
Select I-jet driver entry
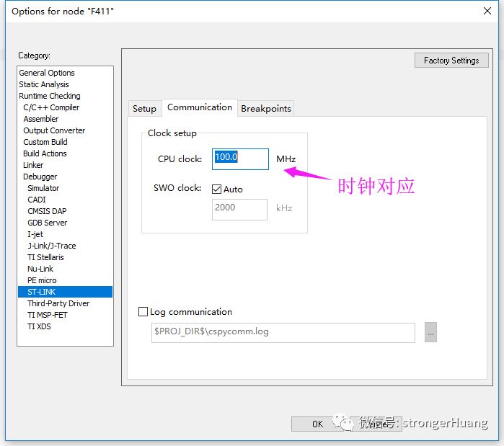[x=35, y=234]
